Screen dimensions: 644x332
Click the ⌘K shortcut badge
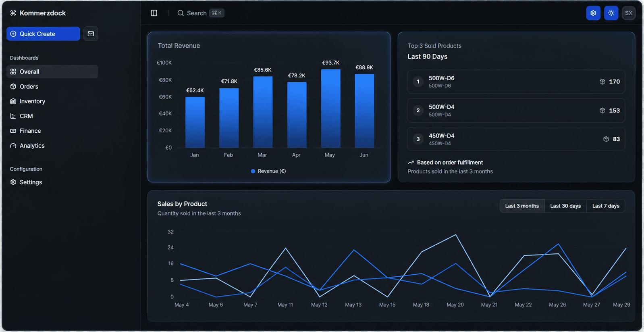tap(217, 13)
